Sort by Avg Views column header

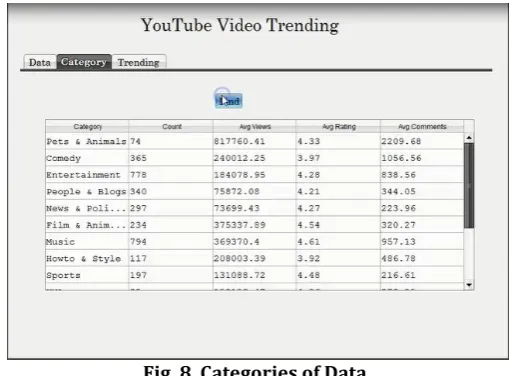[x=255, y=127]
